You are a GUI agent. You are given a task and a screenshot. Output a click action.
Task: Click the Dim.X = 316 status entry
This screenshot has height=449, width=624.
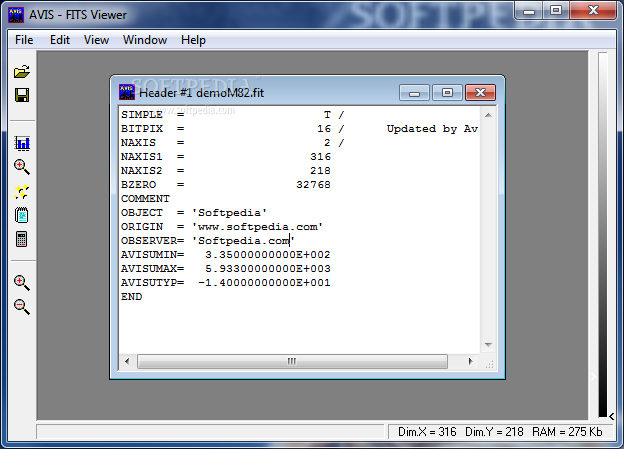[x=427, y=432]
